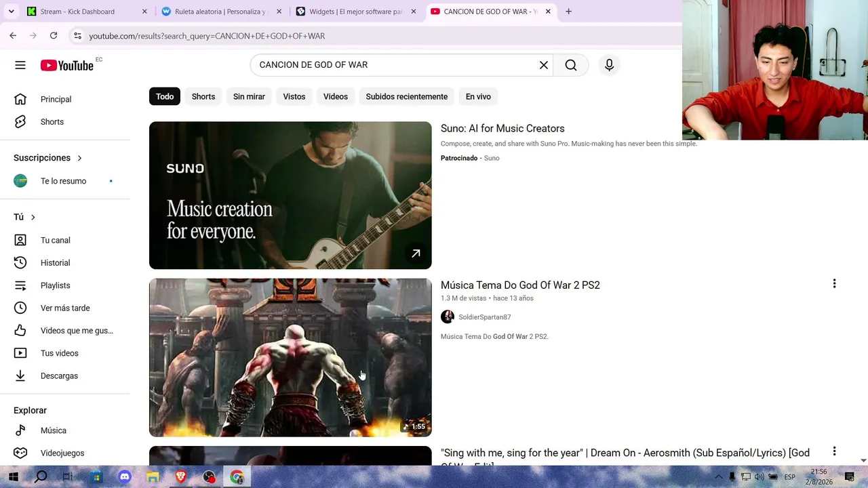Click the volume icon in system tray
This screenshot has width=868, height=488.
tap(759, 477)
